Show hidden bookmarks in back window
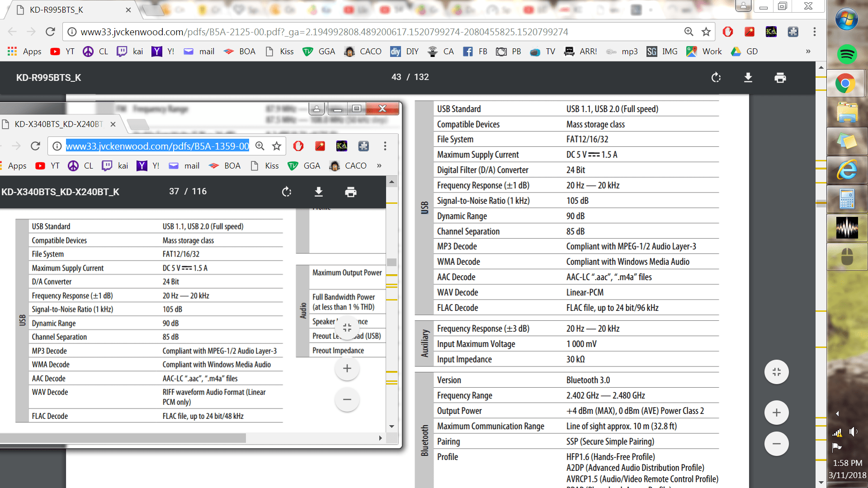The width and height of the screenshot is (868, 488). tap(808, 52)
